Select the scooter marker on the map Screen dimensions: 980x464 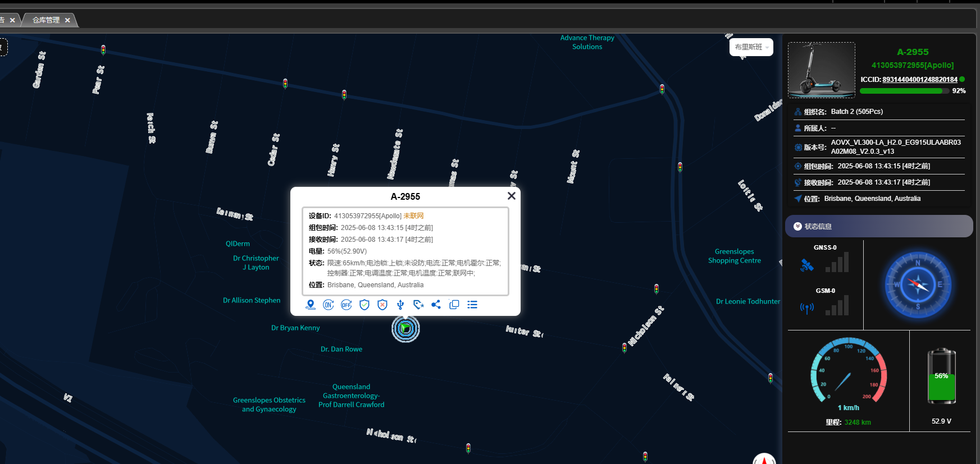tap(405, 329)
